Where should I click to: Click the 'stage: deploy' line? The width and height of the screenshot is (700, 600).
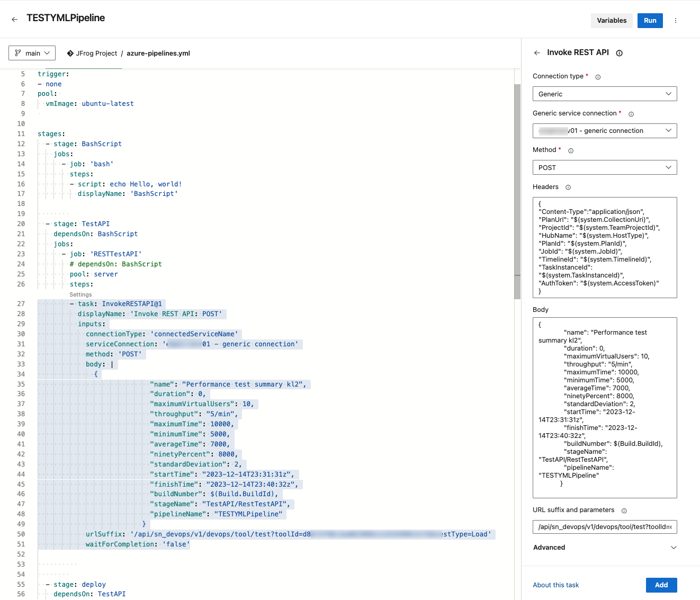tap(76, 585)
